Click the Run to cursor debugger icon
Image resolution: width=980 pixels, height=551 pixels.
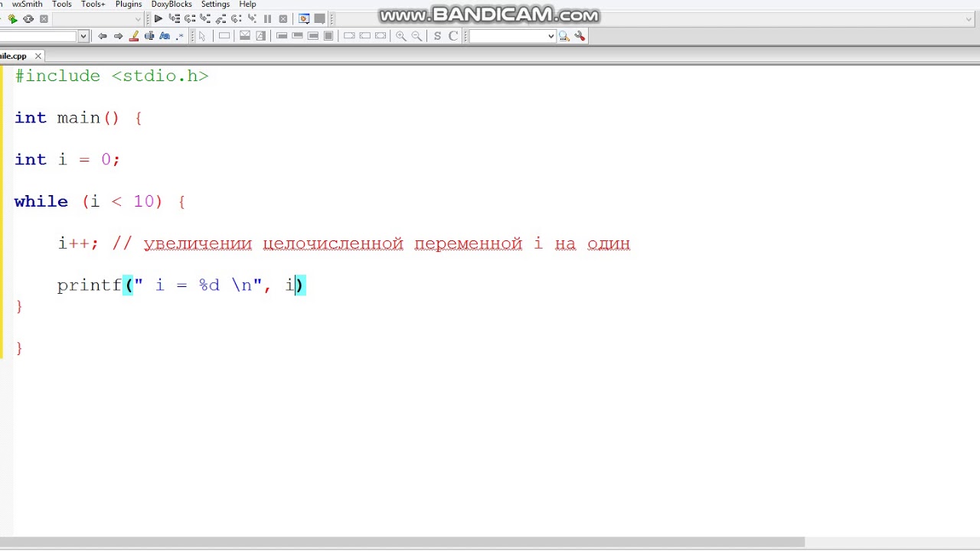(x=174, y=18)
